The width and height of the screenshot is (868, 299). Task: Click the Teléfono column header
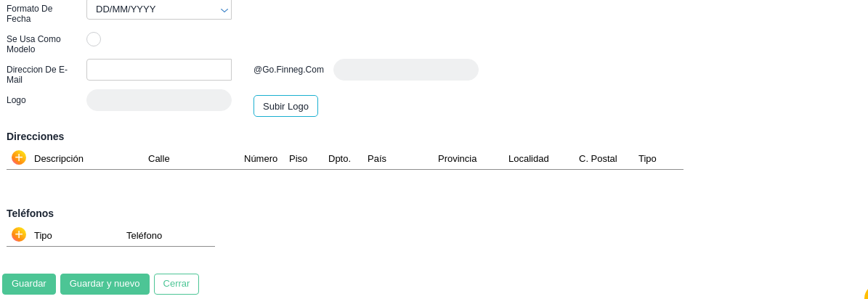coord(145,236)
